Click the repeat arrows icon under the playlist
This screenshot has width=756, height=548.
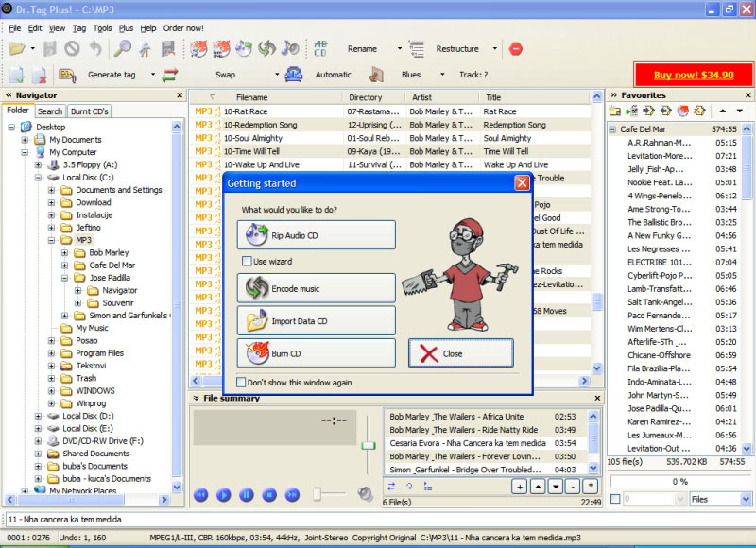coord(391,487)
